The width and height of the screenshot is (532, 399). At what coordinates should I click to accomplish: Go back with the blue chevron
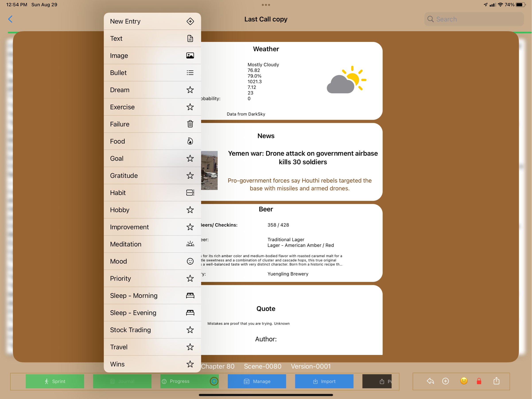coord(10,19)
